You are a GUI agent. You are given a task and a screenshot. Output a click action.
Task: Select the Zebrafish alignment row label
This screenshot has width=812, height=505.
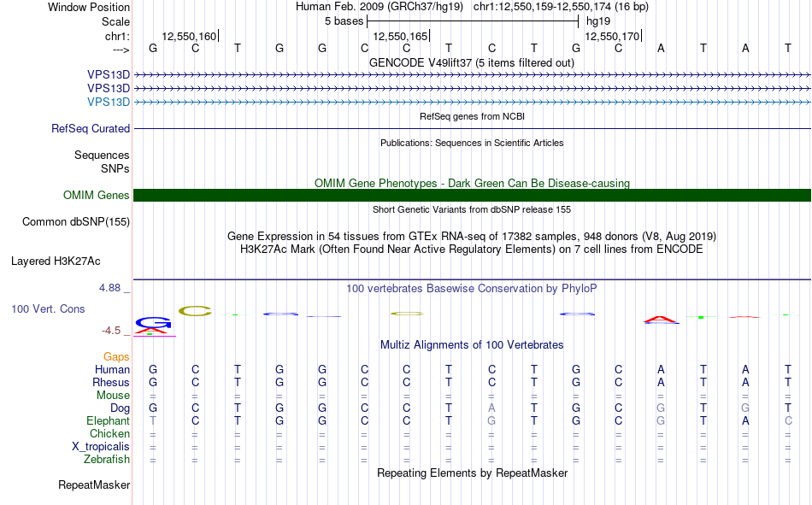107,460
